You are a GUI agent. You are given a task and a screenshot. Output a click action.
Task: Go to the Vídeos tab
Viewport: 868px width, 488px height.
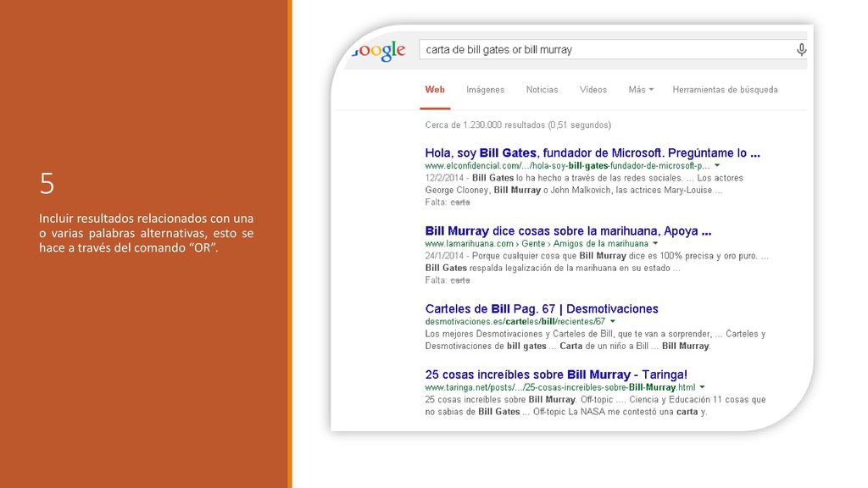click(x=593, y=90)
